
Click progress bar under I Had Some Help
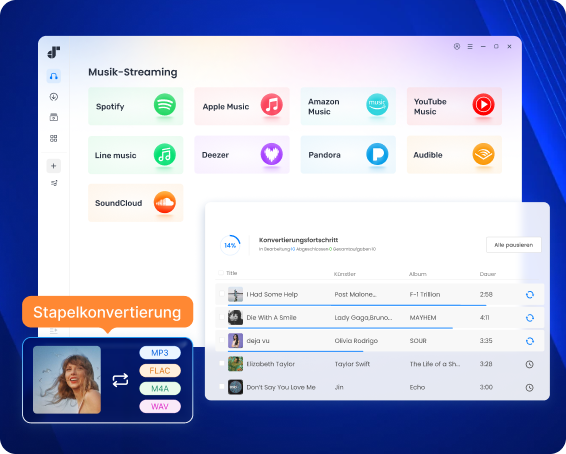pos(357,305)
